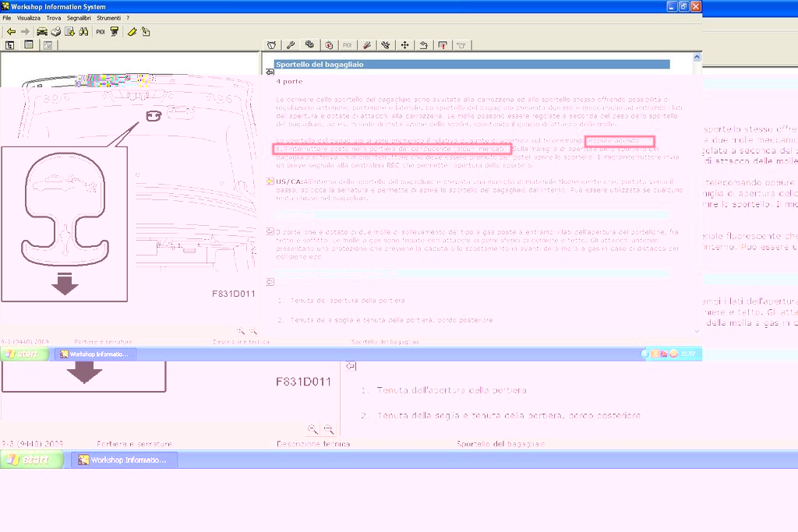
Task: Open the Trova menu
Action: tap(54, 18)
